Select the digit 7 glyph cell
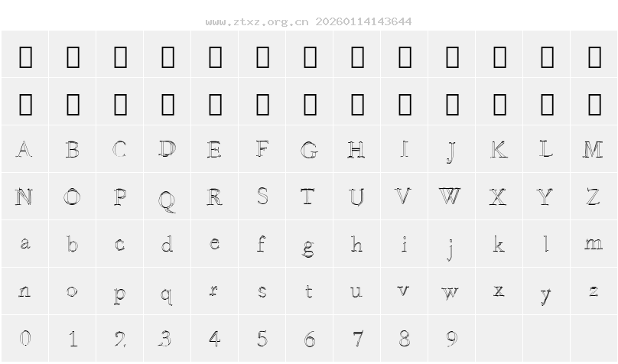618x364 pixels. click(x=357, y=338)
